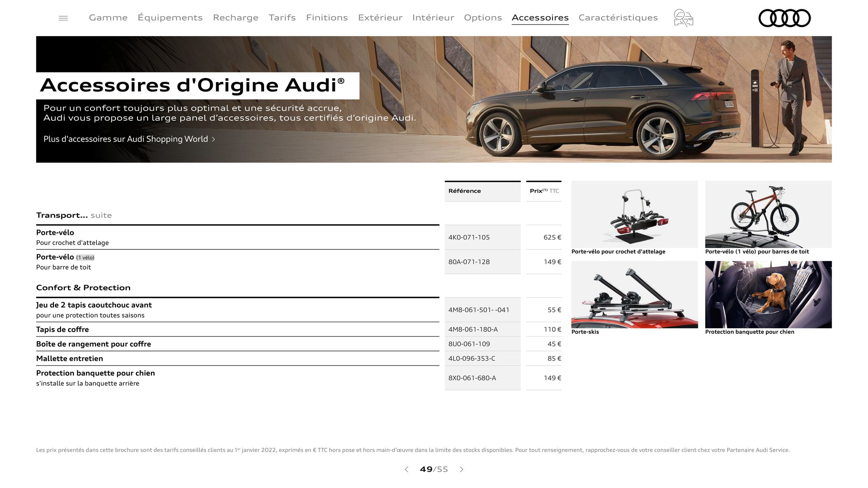Go to next page arrow
868x488 pixels.
pyautogui.click(x=461, y=469)
